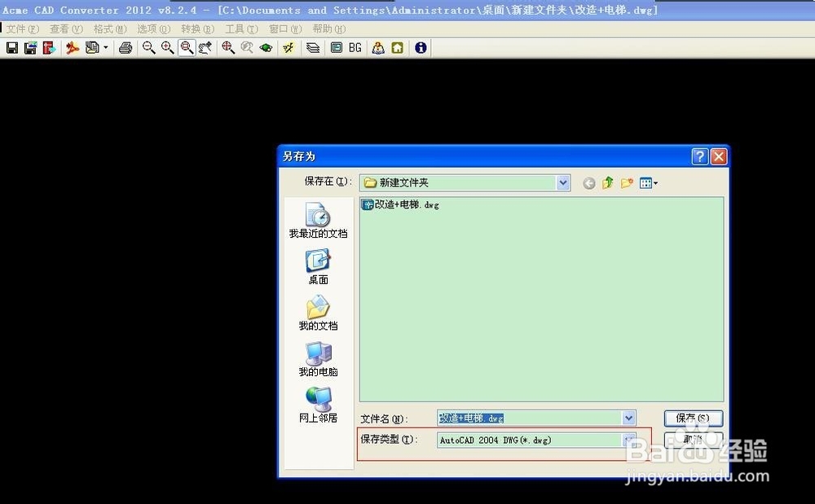815x504 pixels.
Task: Go to 我的电脑 in places bar
Action: [318, 359]
